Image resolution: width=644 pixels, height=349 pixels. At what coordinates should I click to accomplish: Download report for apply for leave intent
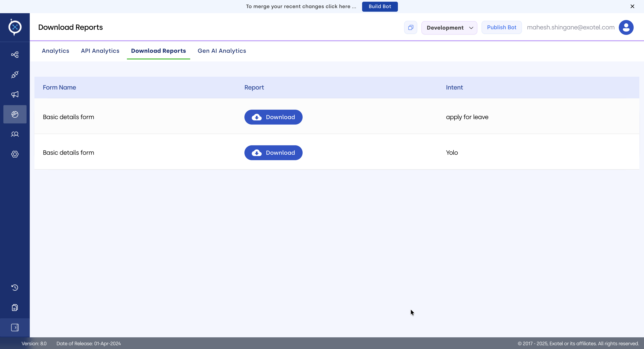coord(273,117)
